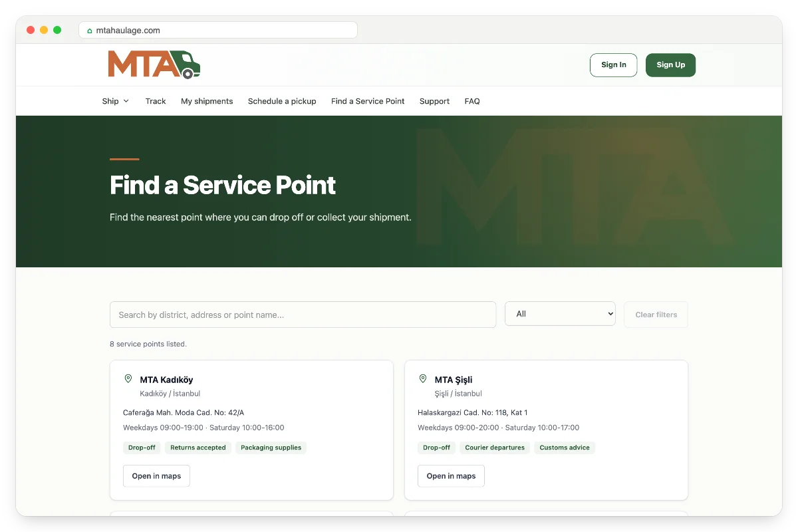
Task: Click the location pin icon beside MTA Kadıköy
Action: click(x=128, y=379)
